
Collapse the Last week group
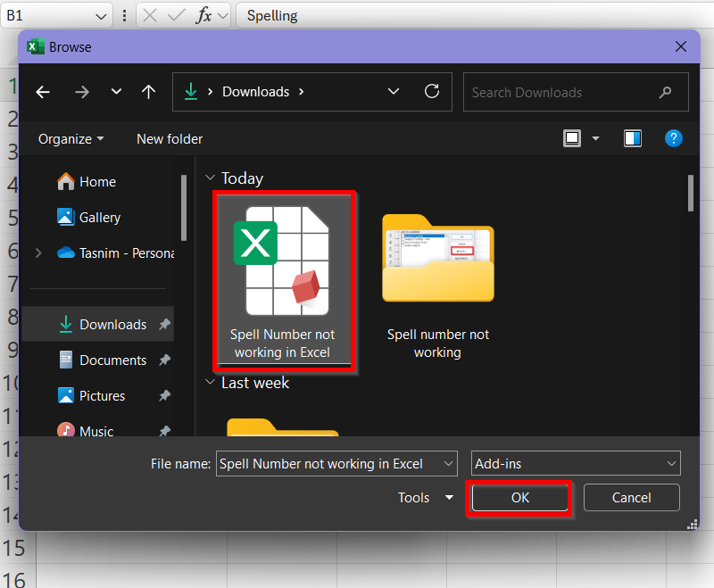[x=211, y=383]
